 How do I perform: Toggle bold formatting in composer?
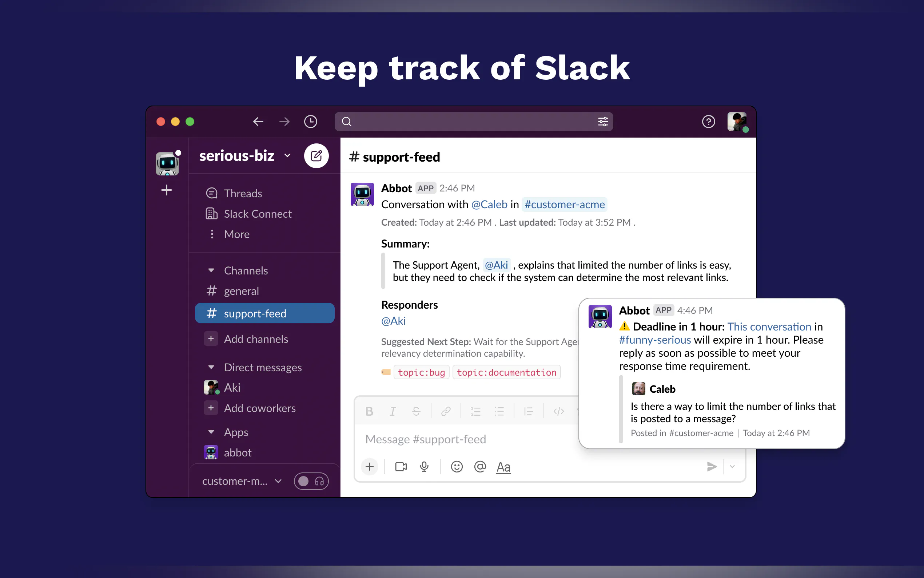pyautogui.click(x=369, y=411)
